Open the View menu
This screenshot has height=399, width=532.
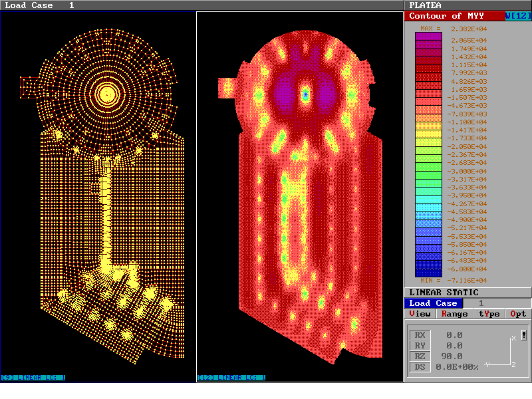(x=420, y=314)
